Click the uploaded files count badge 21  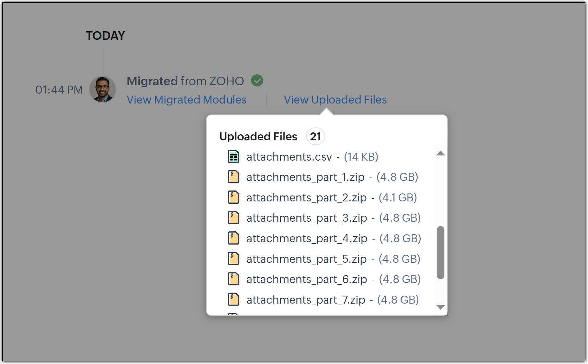[315, 136]
